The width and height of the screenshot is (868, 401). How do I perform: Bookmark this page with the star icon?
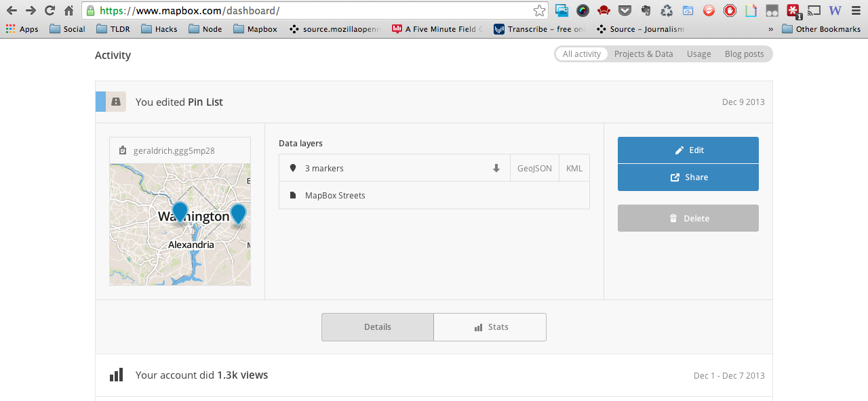pos(539,11)
